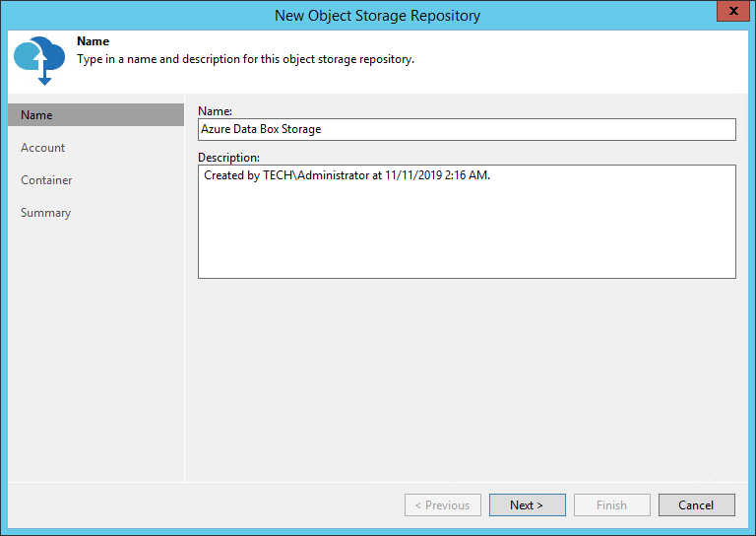Click the 'Description:' field label
Image resolution: width=756 pixels, height=536 pixels.
point(228,158)
